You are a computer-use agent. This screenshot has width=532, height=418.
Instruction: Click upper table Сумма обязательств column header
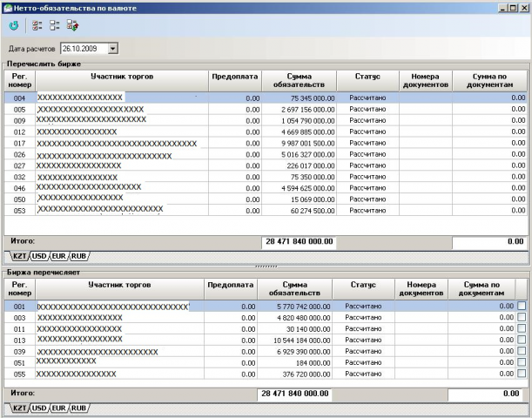(x=299, y=81)
